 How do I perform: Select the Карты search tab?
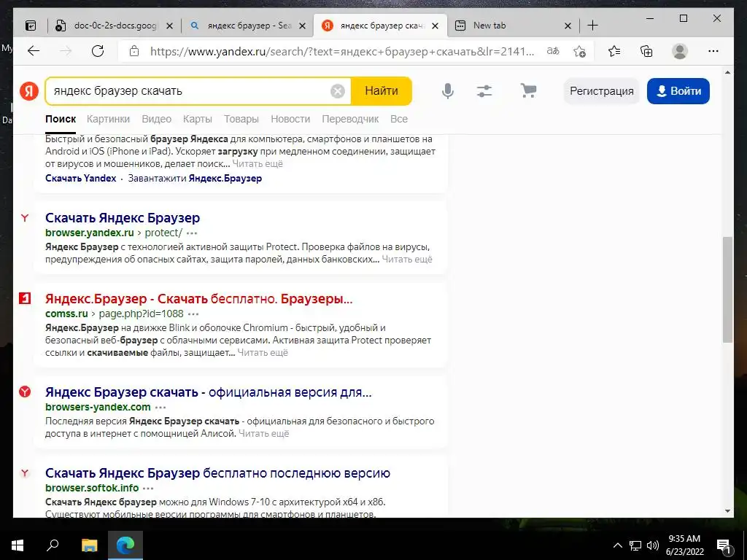pyautogui.click(x=197, y=119)
